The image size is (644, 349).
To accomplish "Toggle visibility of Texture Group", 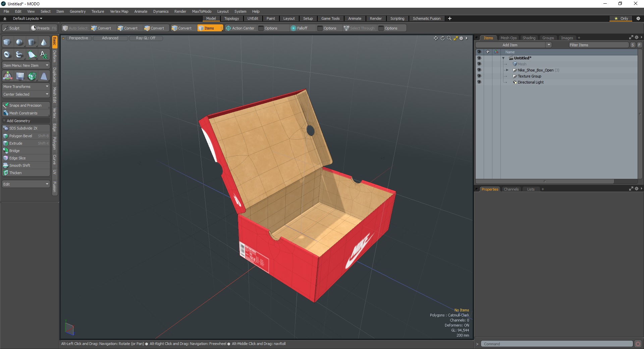I will (479, 76).
